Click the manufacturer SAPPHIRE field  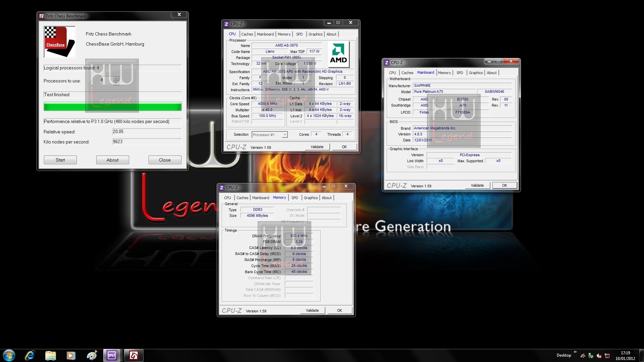pyautogui.click(x=463, y=86)
